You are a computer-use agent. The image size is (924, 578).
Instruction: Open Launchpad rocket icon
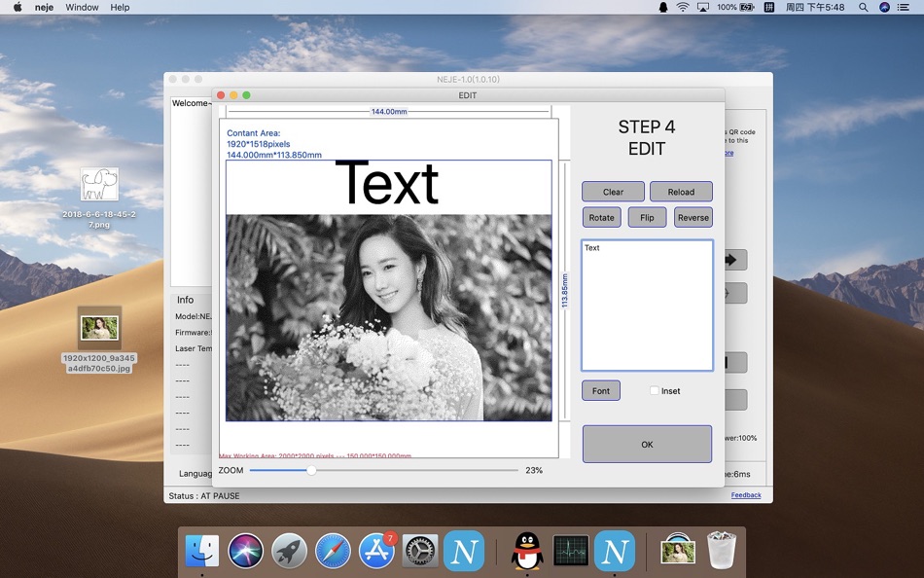tap(289, 551)
